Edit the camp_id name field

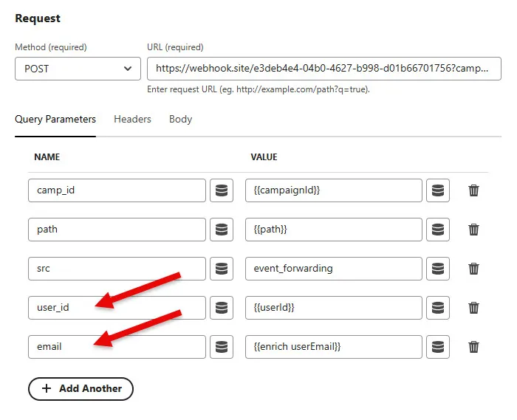(117, 190)
